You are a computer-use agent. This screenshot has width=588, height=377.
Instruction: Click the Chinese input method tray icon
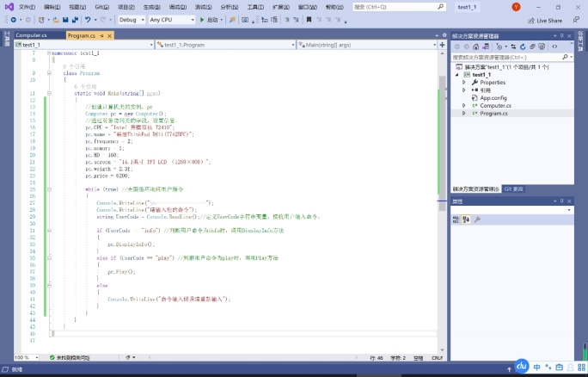coord(537,368)
